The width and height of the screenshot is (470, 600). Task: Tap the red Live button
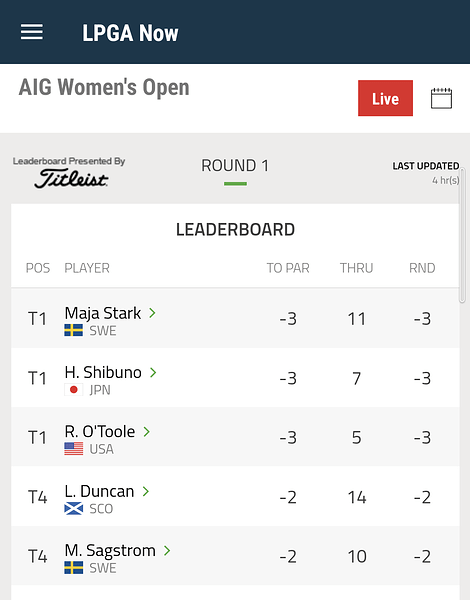click(385, 98)
